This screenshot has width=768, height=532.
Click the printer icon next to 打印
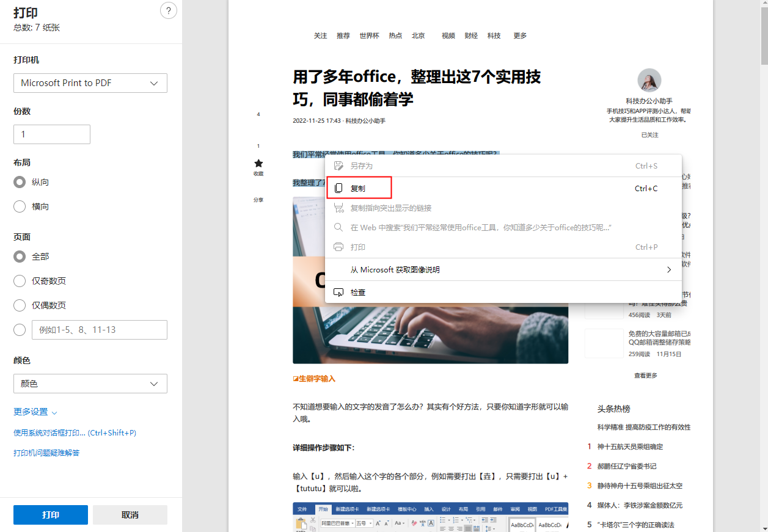pyautogui.click(x=338, y=247)
